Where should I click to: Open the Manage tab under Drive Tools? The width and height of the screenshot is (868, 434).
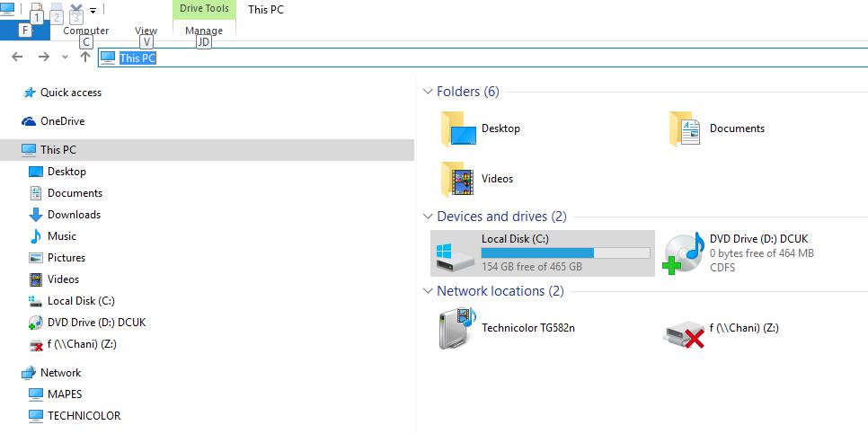[x=204, y=31]
